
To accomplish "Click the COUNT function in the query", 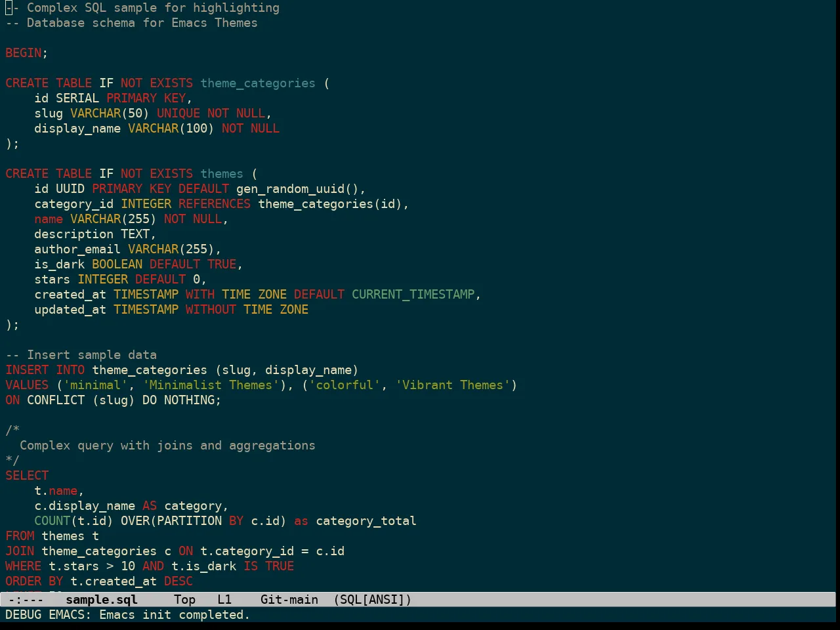I will click(x=52, y=520).
